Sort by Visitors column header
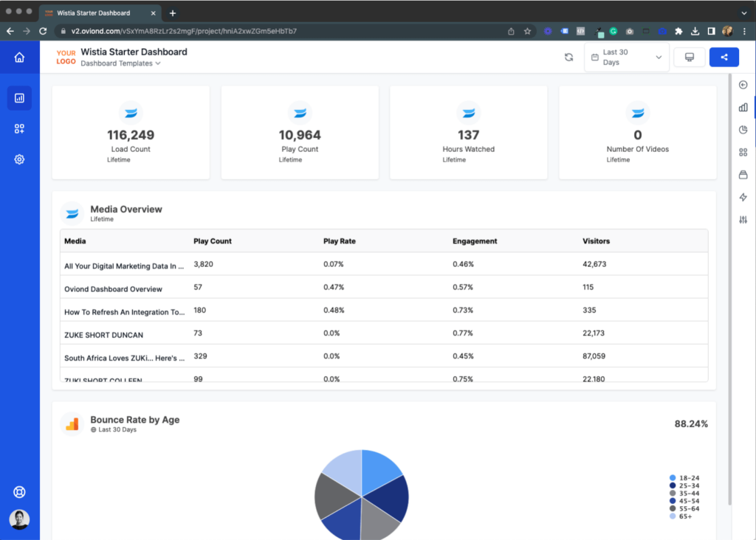Viewport: 756px width, 540px height. point(596,241)
